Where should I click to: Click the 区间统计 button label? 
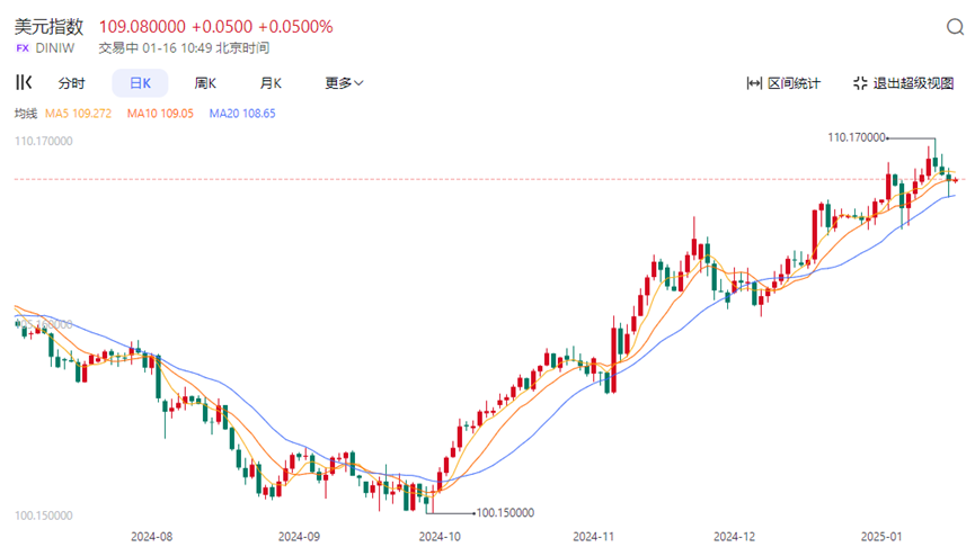[x=794, y=83]
